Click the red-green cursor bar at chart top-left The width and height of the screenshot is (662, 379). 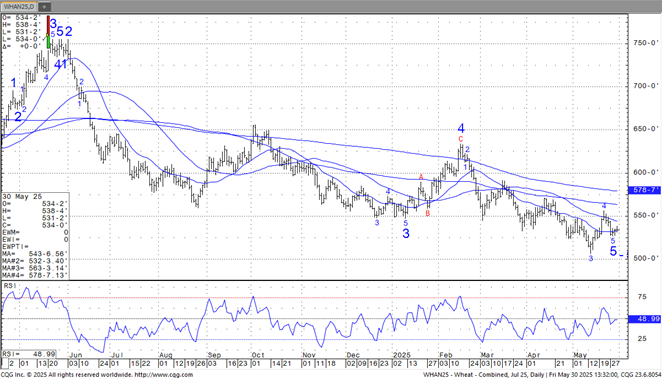coord(48,32)
